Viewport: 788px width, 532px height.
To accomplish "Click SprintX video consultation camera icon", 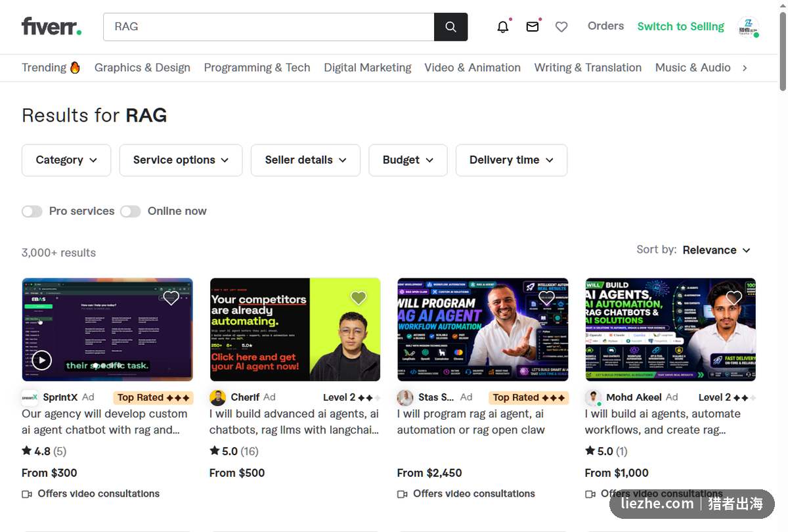I will pos(27,494).
